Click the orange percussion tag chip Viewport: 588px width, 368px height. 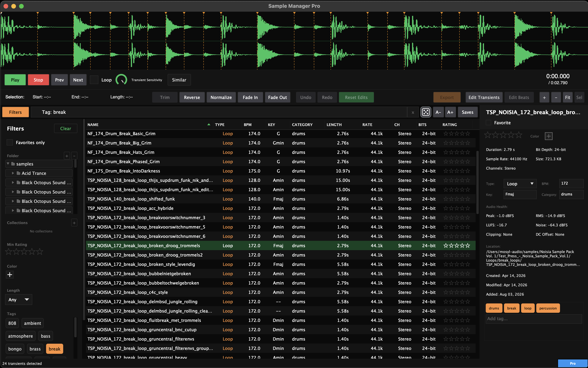point(548,308)
